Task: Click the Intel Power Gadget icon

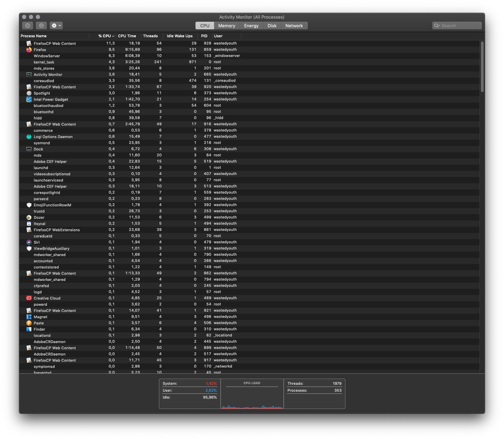Action: click(29, 99)
